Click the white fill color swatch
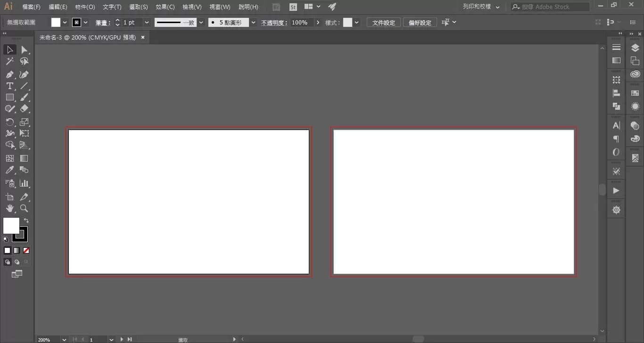This screenshot has height=343, width=644. pyautogui.click(x=11, y=225)
